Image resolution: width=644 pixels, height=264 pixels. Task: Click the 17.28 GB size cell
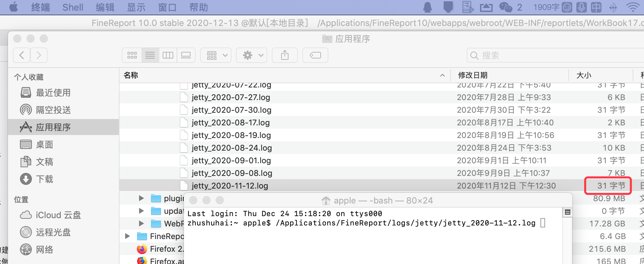[607, 223]
